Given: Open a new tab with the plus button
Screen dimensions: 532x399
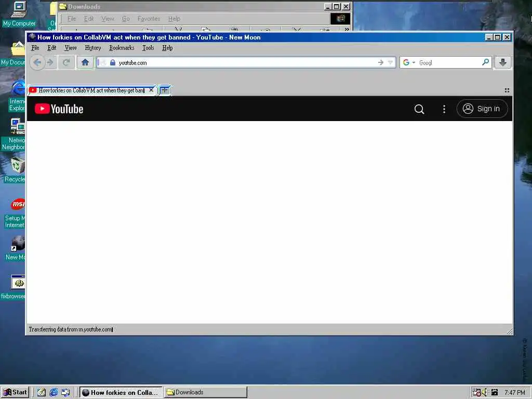Looking at the screenshot, I should coord(165,90).
